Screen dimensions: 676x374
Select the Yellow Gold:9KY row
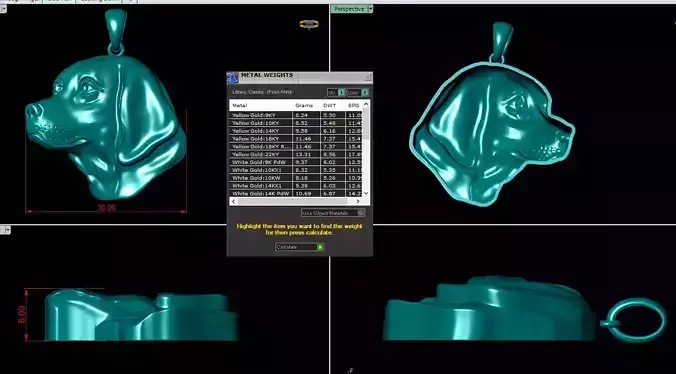coord(296,115)
